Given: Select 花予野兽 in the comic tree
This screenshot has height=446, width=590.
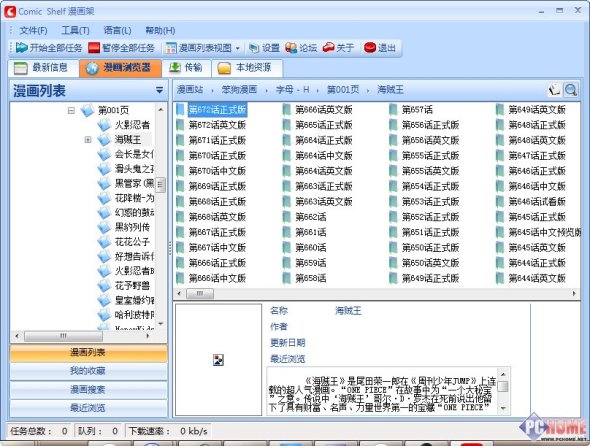Looking at the screenshot, I should tap(132, 286).
